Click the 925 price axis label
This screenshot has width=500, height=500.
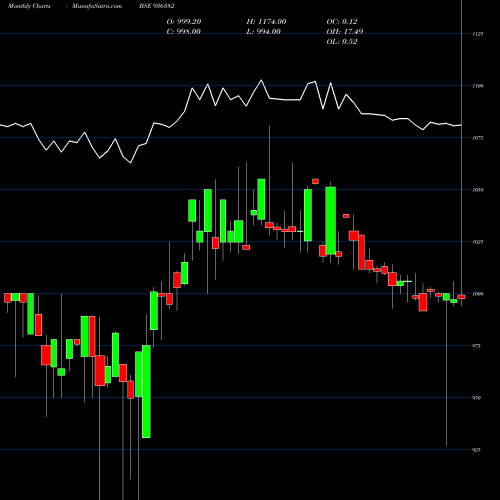[476, 450]
